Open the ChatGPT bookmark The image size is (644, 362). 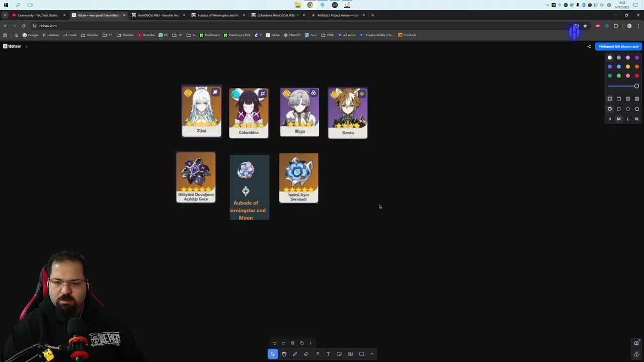(x=292, y=35)
